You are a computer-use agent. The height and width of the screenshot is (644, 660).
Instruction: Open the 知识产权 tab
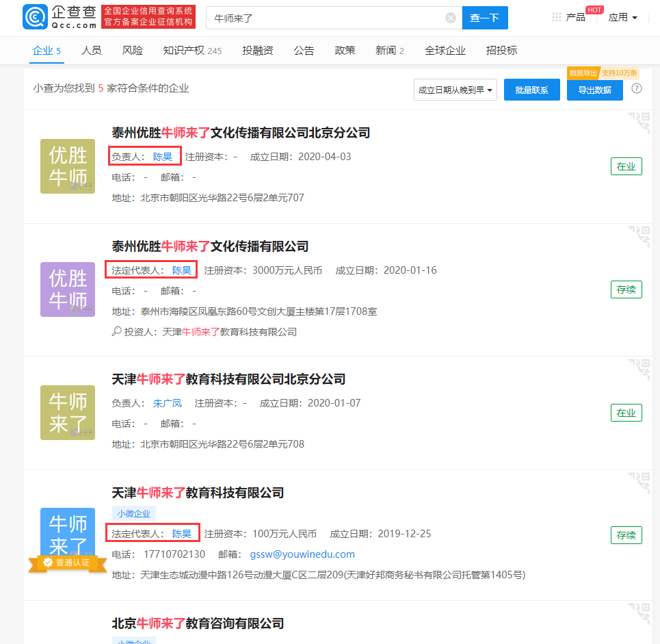coord(192,51)
